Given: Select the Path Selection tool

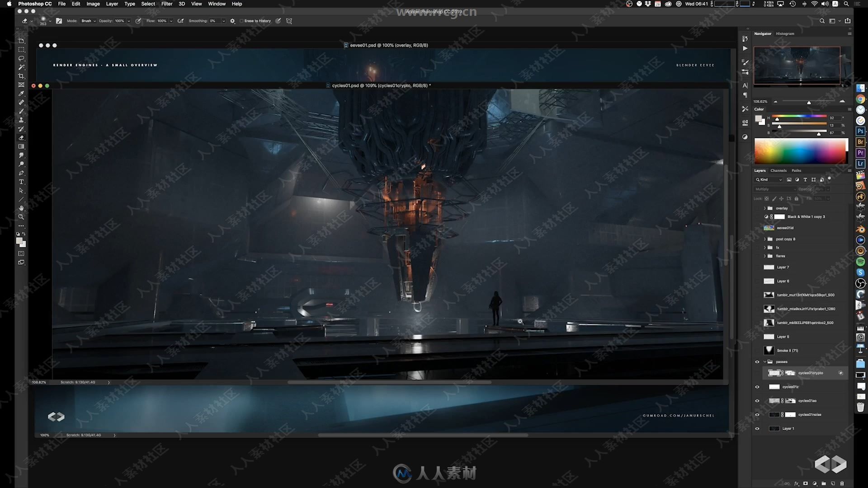Looking at the screenshot, I should coord(21,191).
